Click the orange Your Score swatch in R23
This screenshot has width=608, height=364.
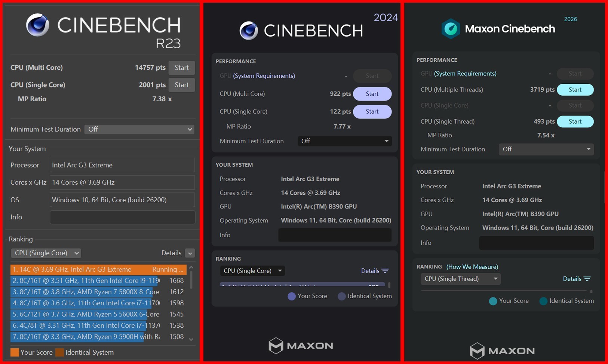(15, 352)
